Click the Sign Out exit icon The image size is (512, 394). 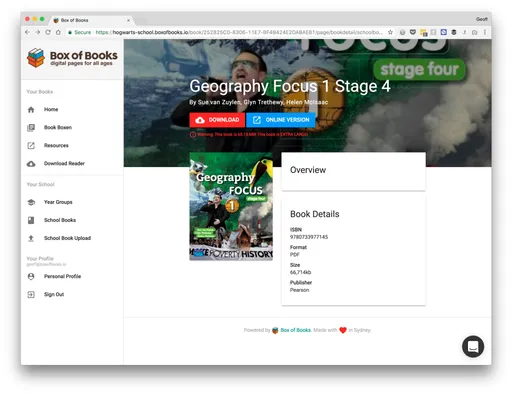tap(31, 294)
